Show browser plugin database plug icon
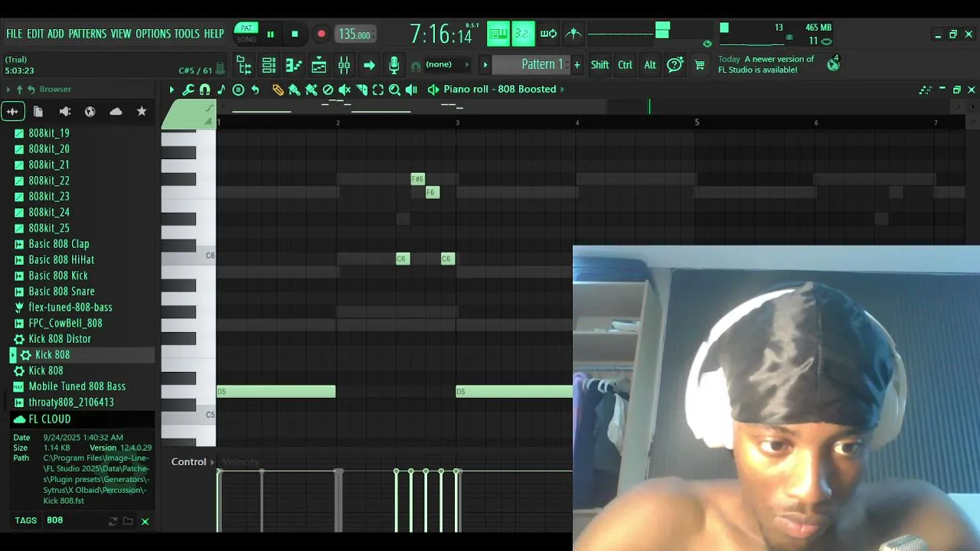980x551 pixels. click(64, 112)
